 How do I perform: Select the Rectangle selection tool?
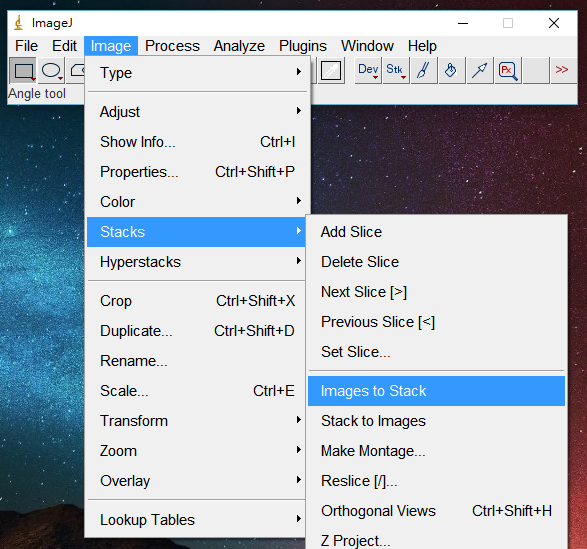pos(23,70)
